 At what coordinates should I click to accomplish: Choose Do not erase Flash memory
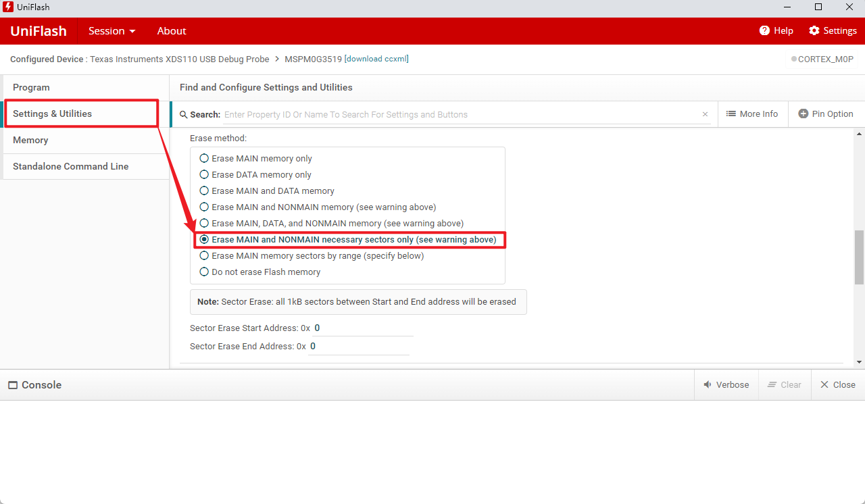click(x=204, y=272)
